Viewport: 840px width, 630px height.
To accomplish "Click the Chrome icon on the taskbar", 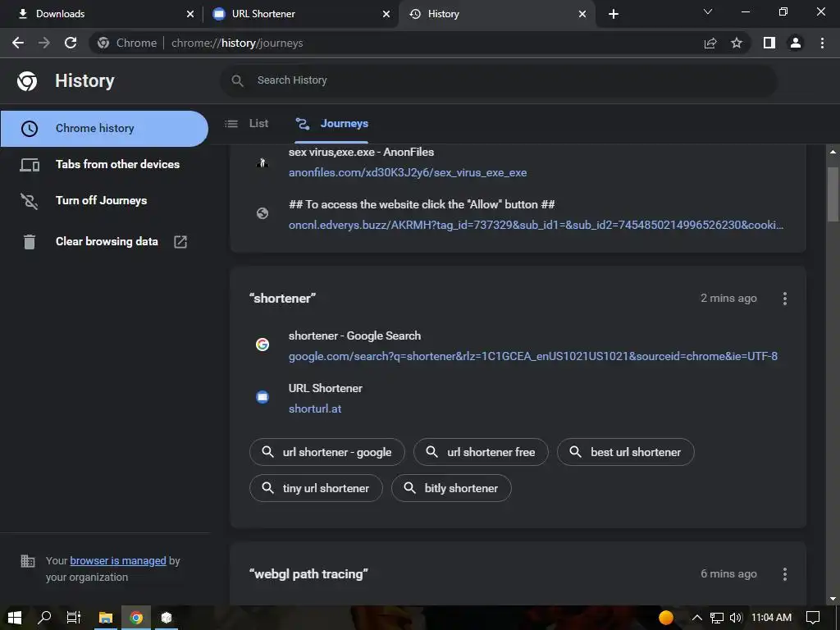I will (x=136, y=618).
